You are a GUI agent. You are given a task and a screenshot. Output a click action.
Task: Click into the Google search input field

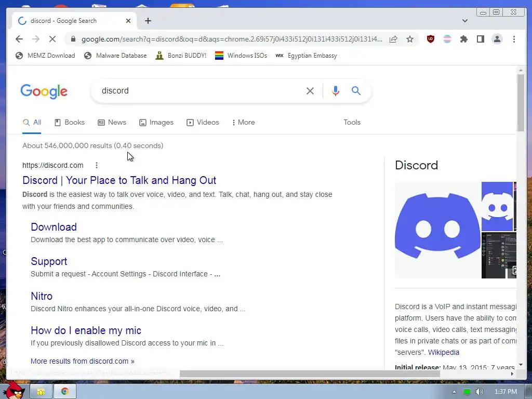(x=200, y=90)
